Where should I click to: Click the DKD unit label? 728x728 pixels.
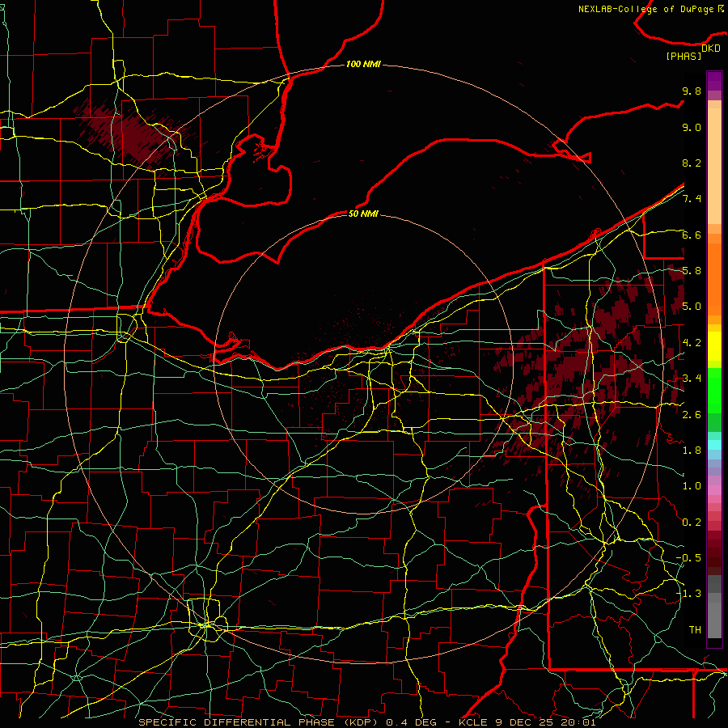[711, 49]
